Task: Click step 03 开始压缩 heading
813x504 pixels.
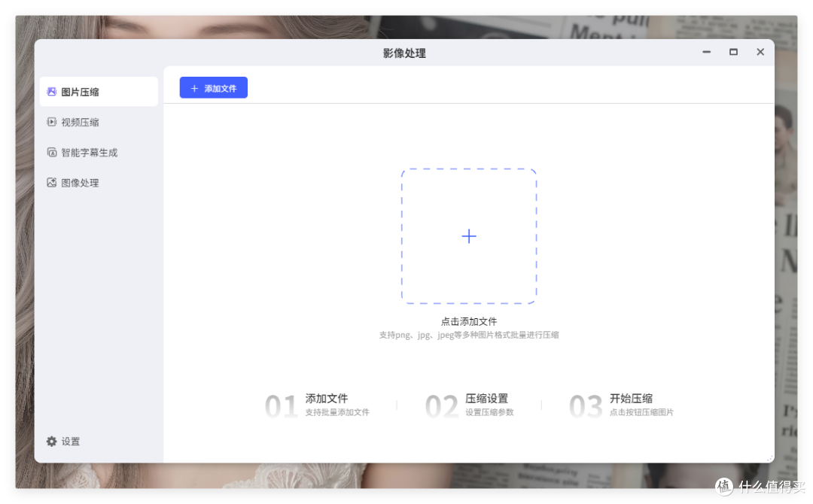Action: [x=631, y=399]
